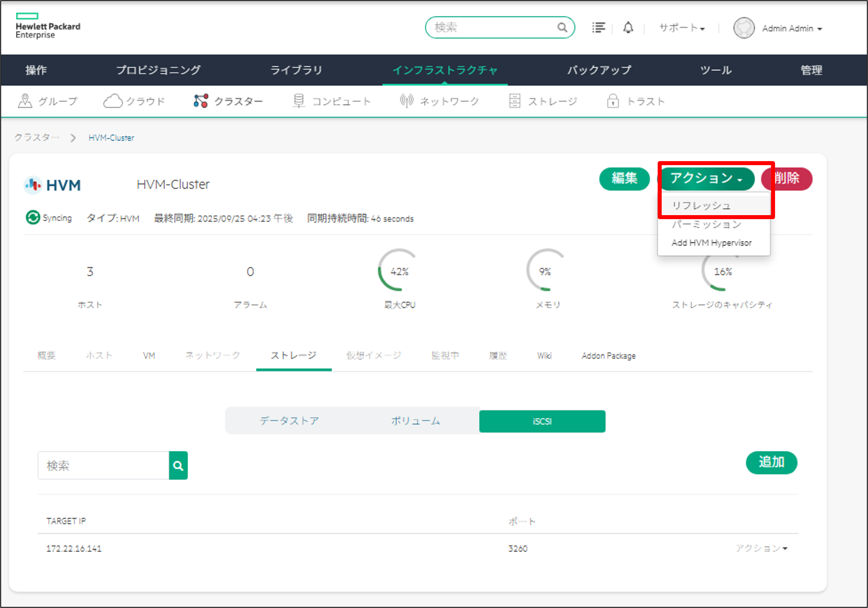Open the コンピュート compute icon
The image size is (868, 608).
tap(298, 100)
